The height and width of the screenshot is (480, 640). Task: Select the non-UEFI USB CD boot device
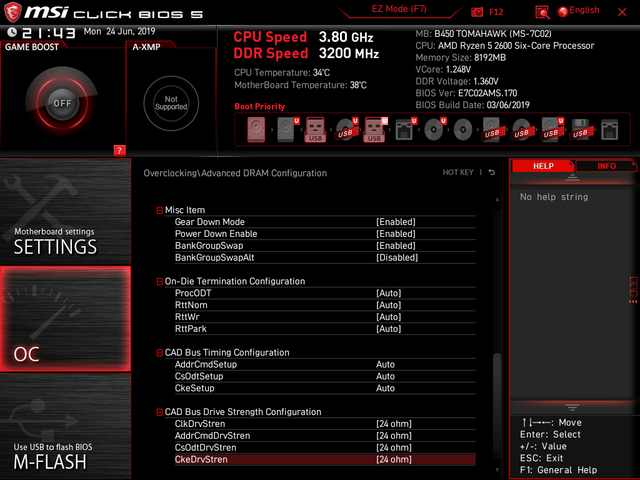pos(521,130)
